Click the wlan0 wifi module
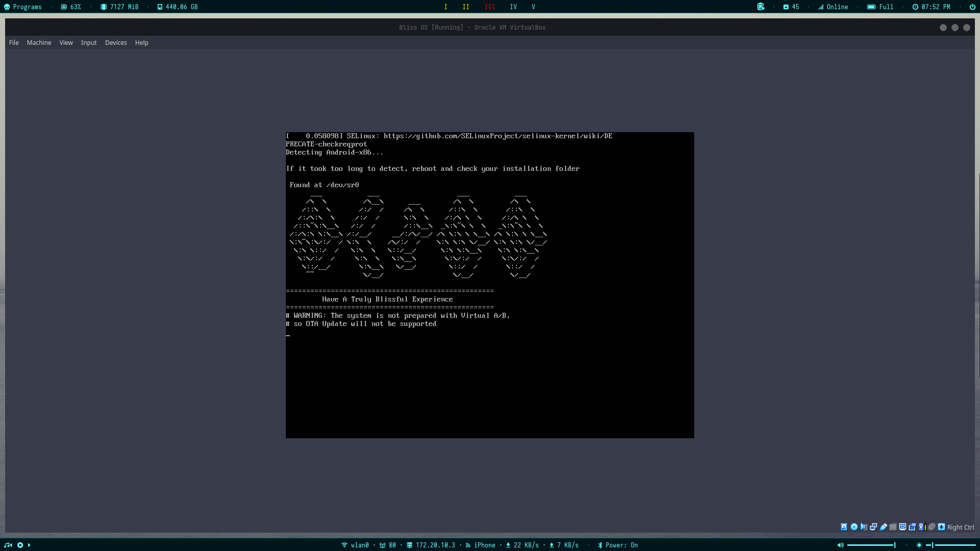The image size is (980, 551). [x=355, y=545]
